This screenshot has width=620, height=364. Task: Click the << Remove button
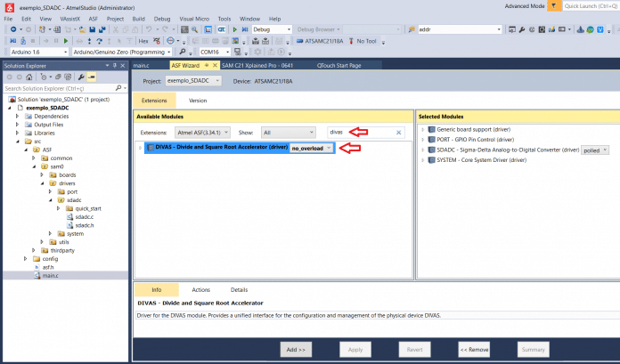pos(474,350)
